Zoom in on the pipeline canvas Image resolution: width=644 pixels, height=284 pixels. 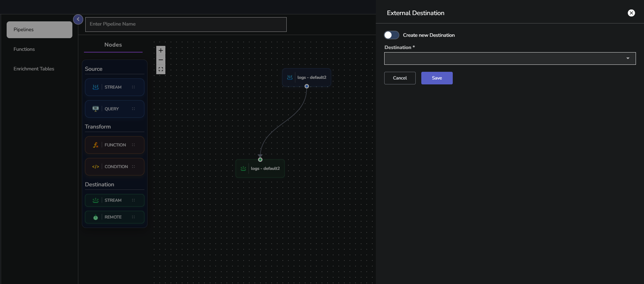click(161, 51)
